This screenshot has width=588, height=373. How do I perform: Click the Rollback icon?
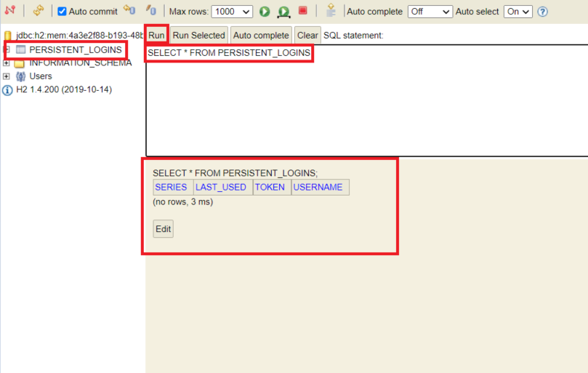coord(130,10)
